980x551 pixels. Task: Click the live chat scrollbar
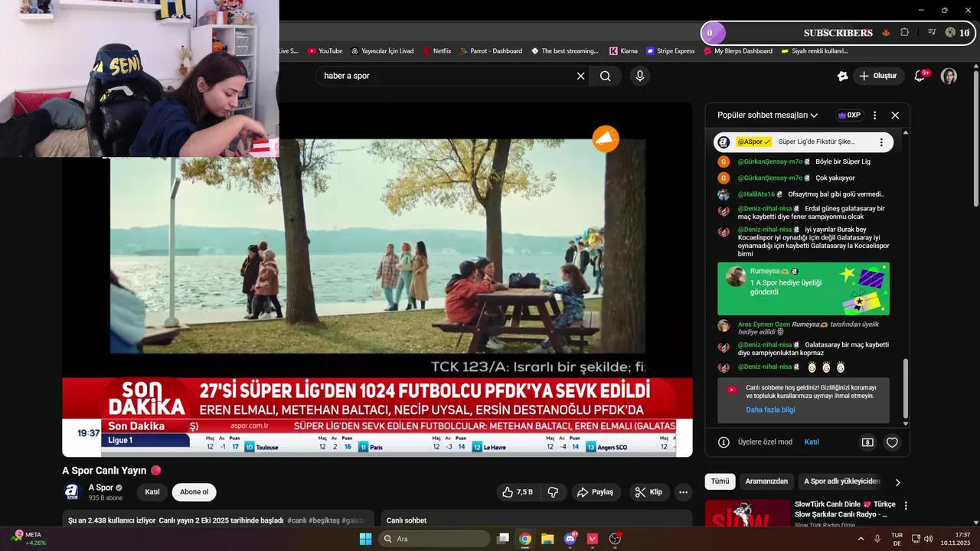pyautogui.click(x=906, y=390)
